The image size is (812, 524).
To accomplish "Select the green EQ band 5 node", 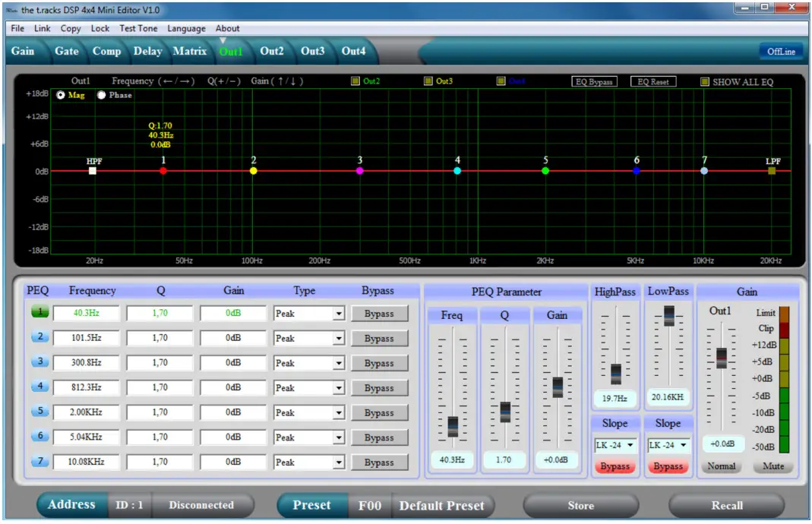I will 545,171.
